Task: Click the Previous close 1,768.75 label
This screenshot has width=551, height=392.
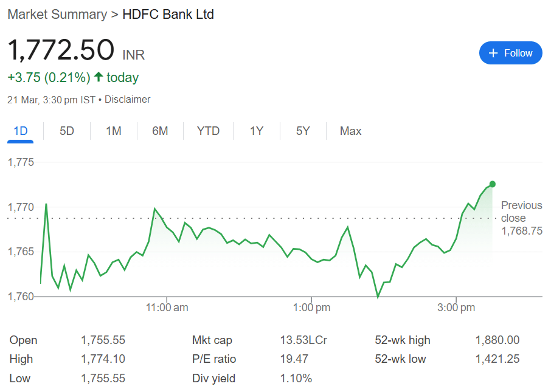Action: point(521,218)
